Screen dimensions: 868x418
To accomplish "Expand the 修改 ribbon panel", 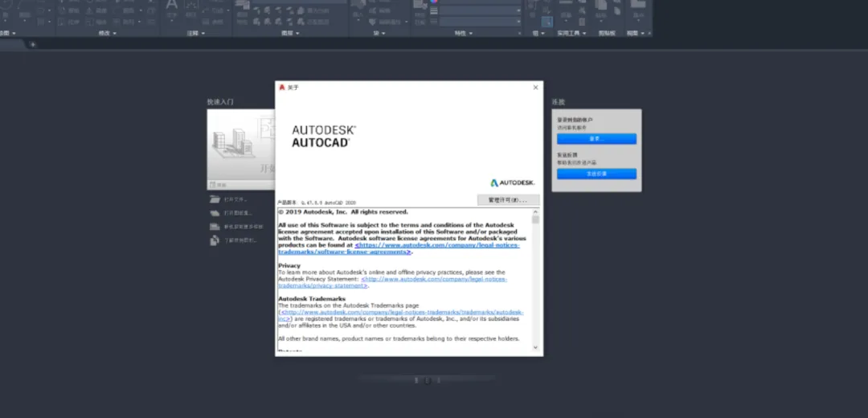I will coord(108,33).
